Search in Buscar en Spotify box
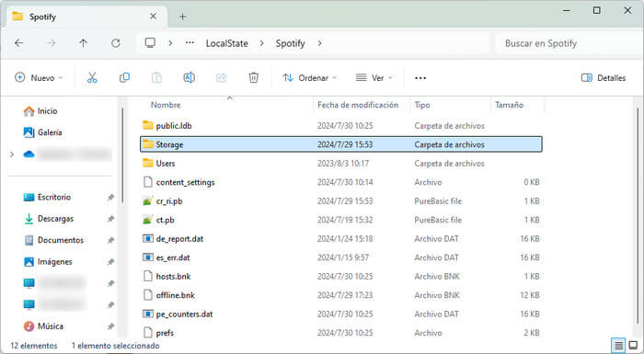Image resolution: width=644 pixels, height=354 pixels. (569, 43)
